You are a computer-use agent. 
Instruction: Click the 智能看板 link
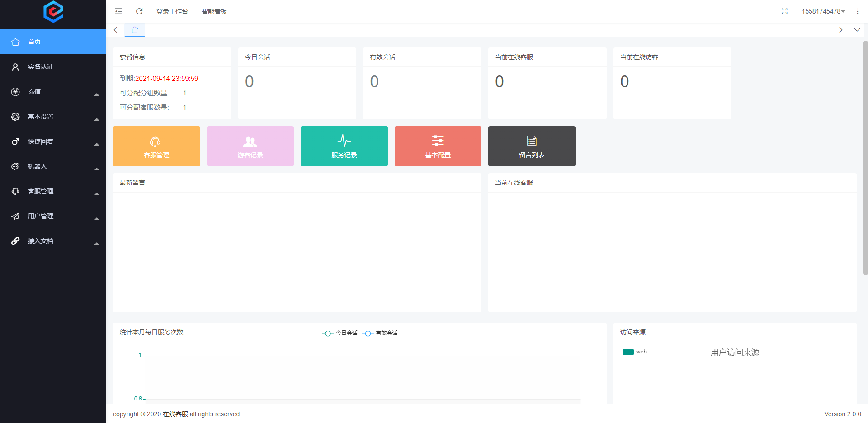[x=214, y=11]
